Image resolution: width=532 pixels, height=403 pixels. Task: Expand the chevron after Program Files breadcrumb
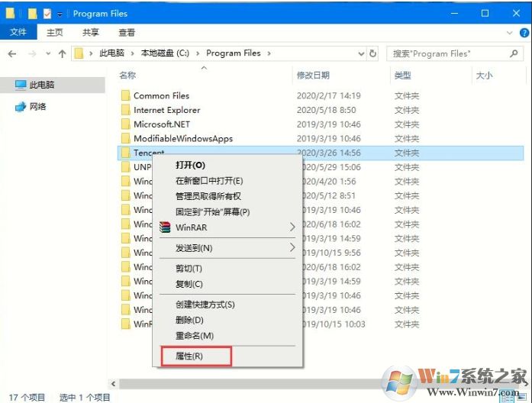269,53
